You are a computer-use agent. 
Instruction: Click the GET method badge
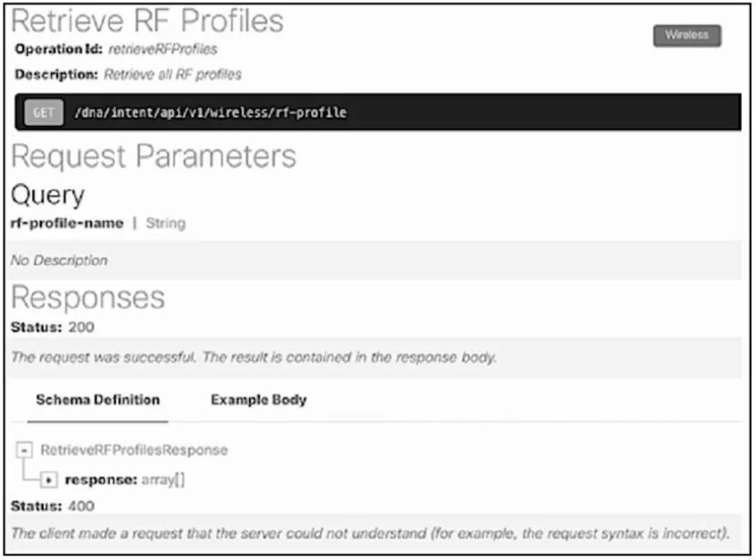[x=44, y=112]
